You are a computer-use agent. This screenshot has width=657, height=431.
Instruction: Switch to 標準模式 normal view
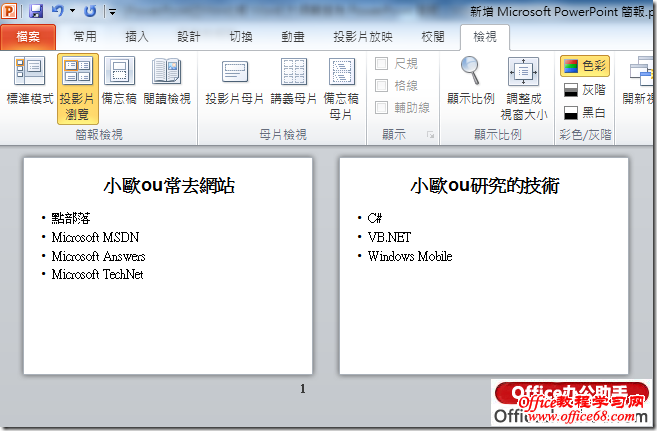coord(30,81)
